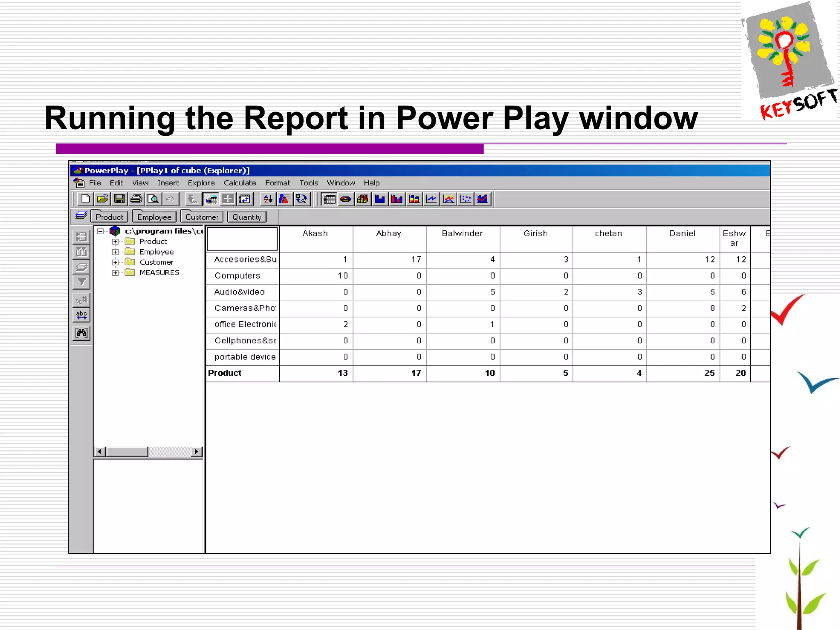Click the greyed-out Undo arrow icon
Screen dimensions: 840x630
pyautogui.click(x=170, y=199)
